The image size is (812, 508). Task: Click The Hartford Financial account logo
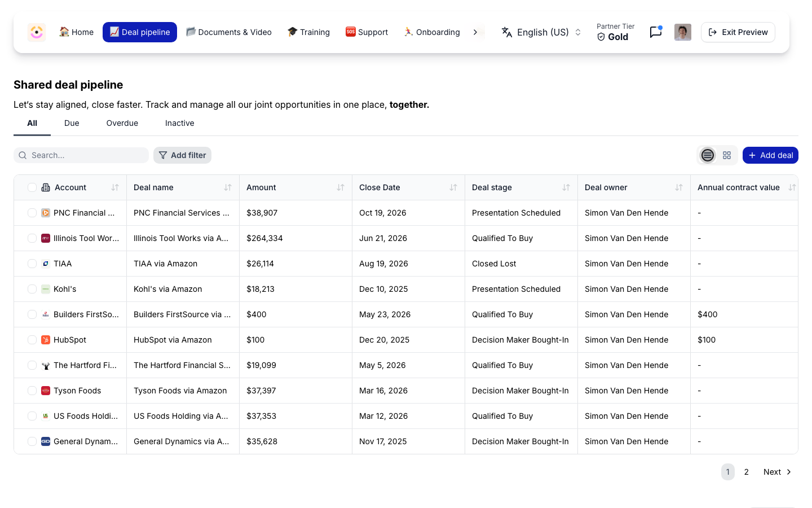[46, 365]
